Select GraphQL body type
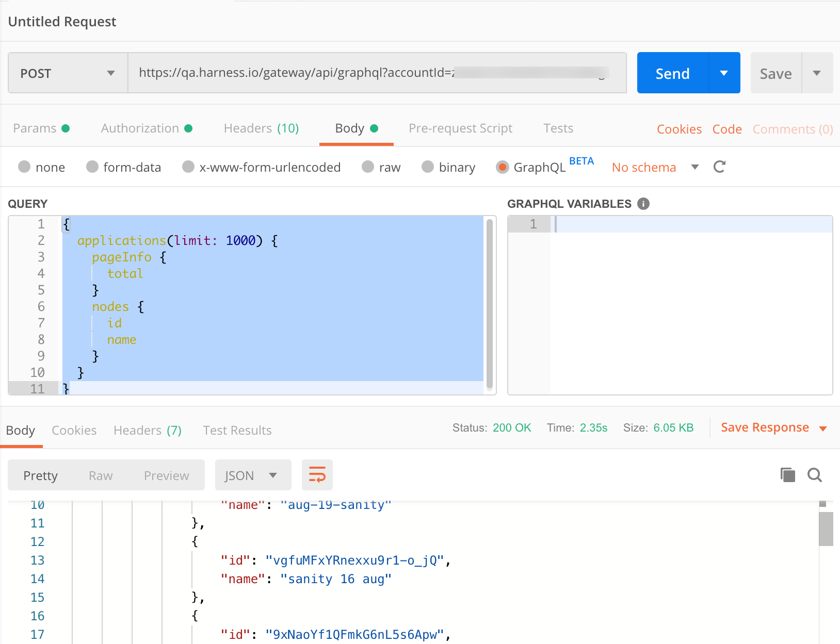The image size is (840, 644). (502, 167)
